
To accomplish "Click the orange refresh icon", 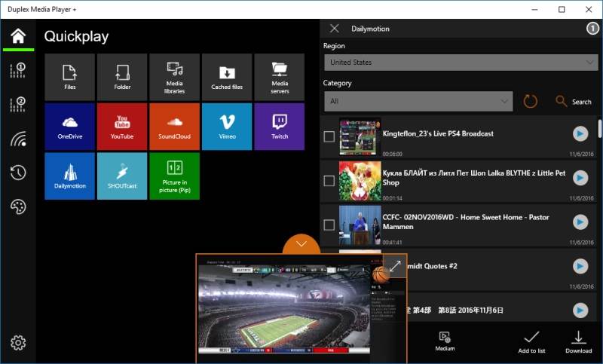I will pos(531,101).
